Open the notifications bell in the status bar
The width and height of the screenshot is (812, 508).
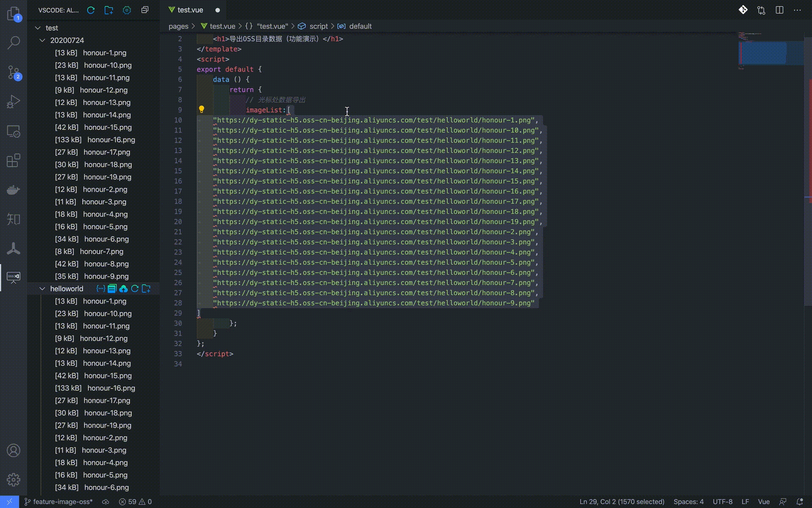[x=799, y=502]
